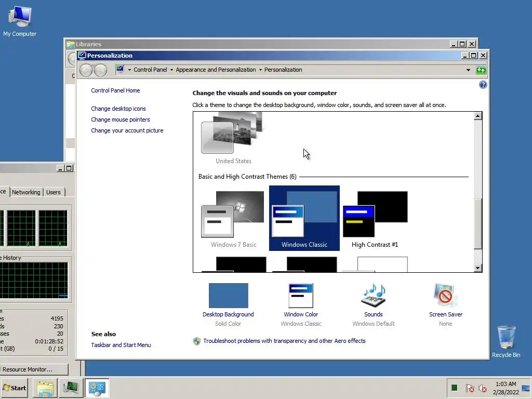The width and height of the screenshot is (532, 399).
Task: Click the Window Color label link
Action: (301, 314)
